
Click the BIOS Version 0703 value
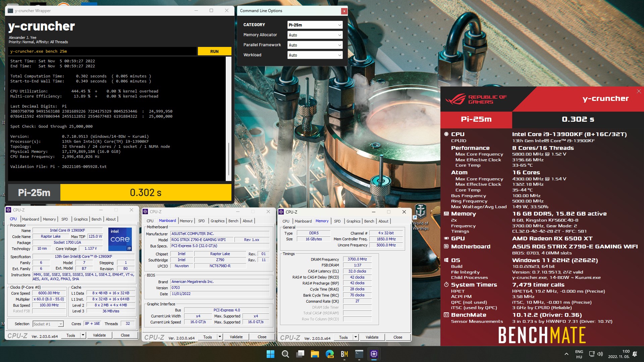point(220,288)
